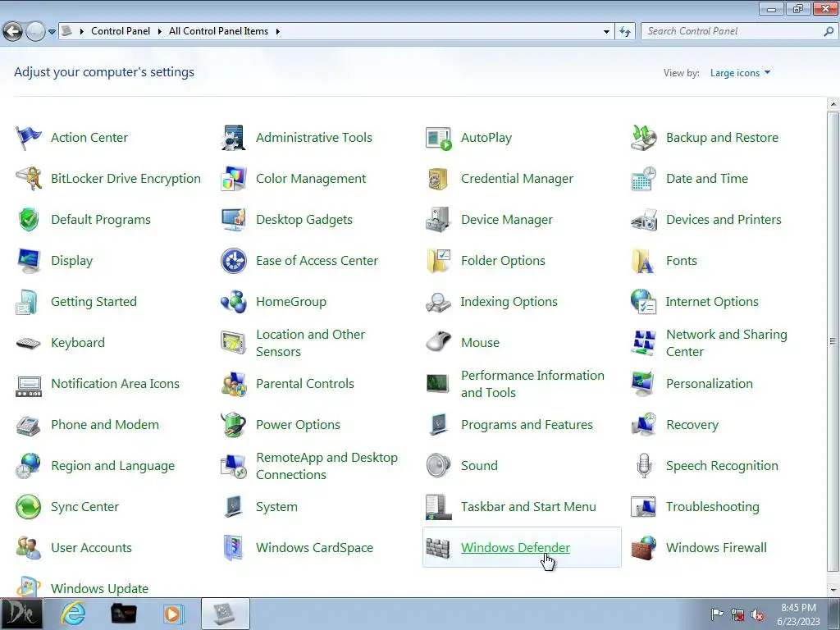840x630 pixels.
Task: Click the muted volume icon in system tray
Action: tap(757, 615)
